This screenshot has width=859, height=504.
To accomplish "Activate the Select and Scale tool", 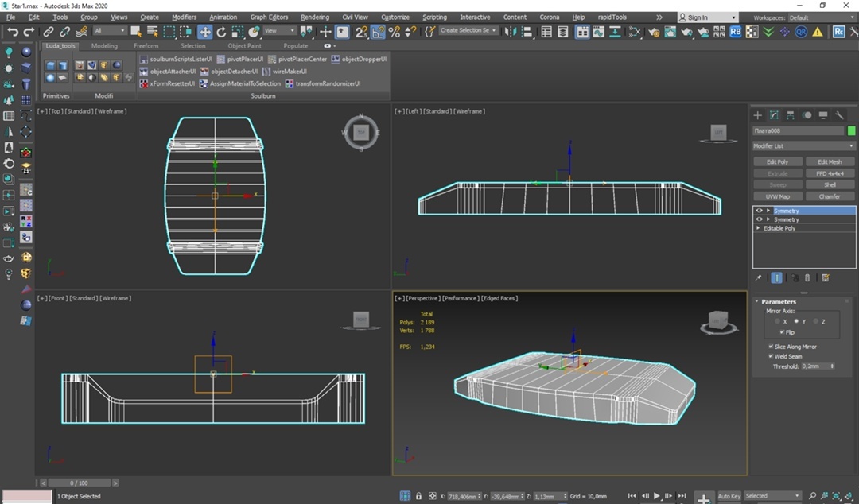I will point(237,32).
